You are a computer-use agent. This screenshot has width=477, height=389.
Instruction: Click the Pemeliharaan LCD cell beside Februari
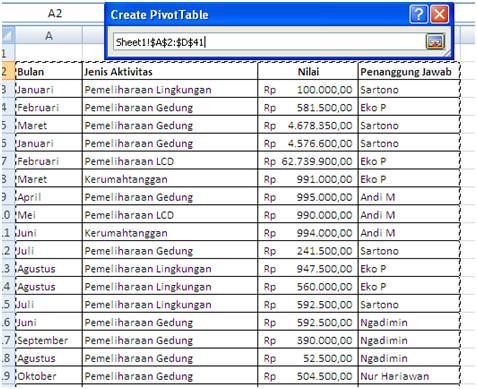[x=170, y=162]
